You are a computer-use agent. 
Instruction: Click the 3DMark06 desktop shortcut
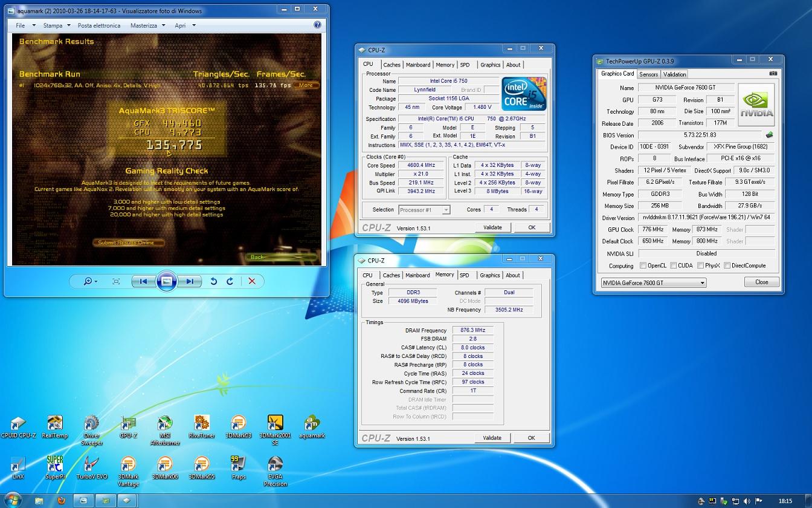pos(165,467)
